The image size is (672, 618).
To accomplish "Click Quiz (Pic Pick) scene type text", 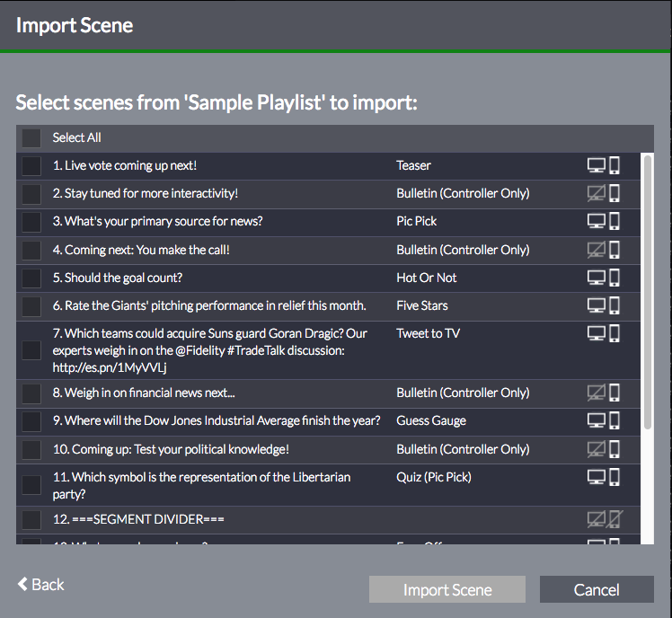I will 434,478.
